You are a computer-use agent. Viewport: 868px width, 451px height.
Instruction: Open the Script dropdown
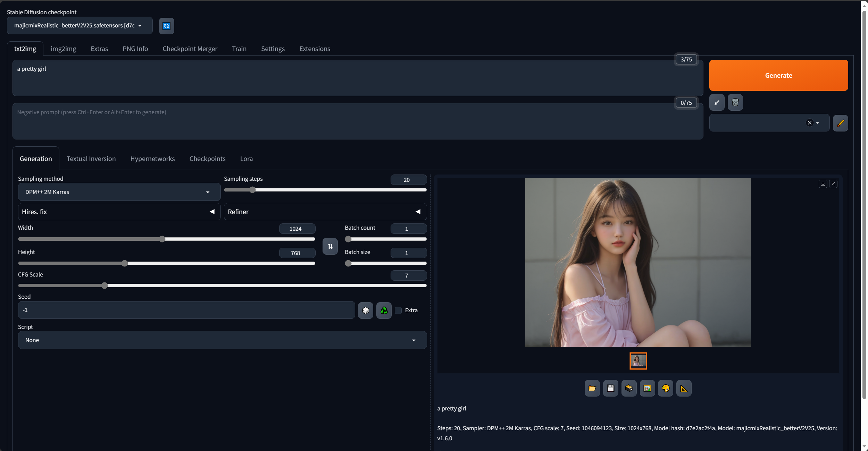222,340
